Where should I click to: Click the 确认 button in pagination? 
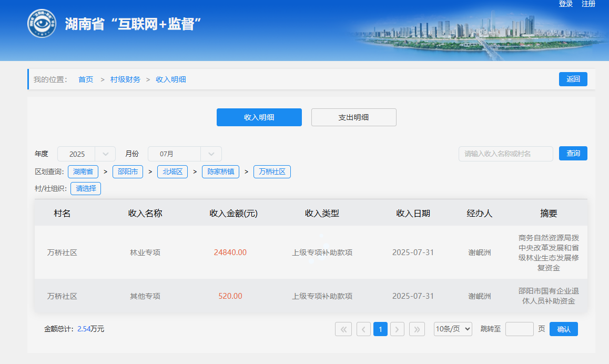(563, 329)
